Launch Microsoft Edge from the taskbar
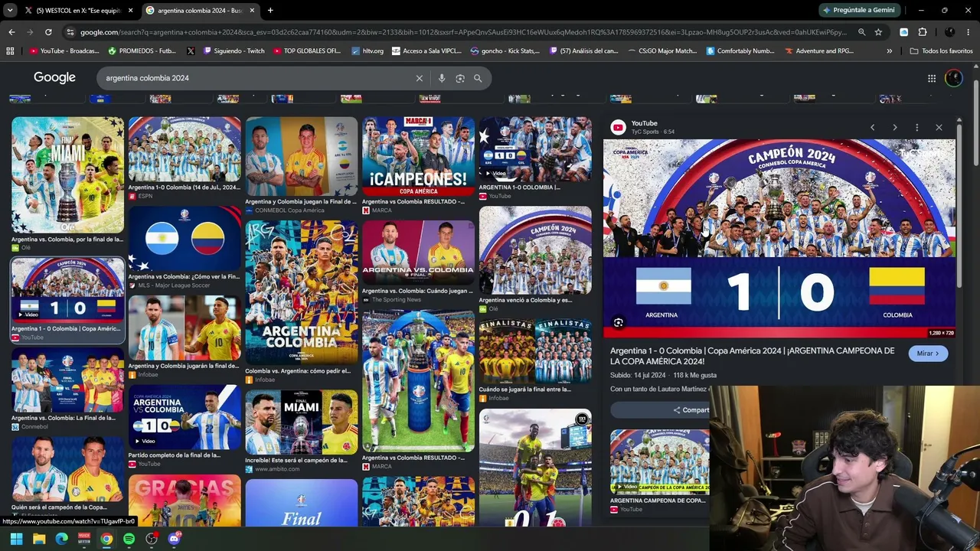980x551 pixels. [x=61, y=540]
